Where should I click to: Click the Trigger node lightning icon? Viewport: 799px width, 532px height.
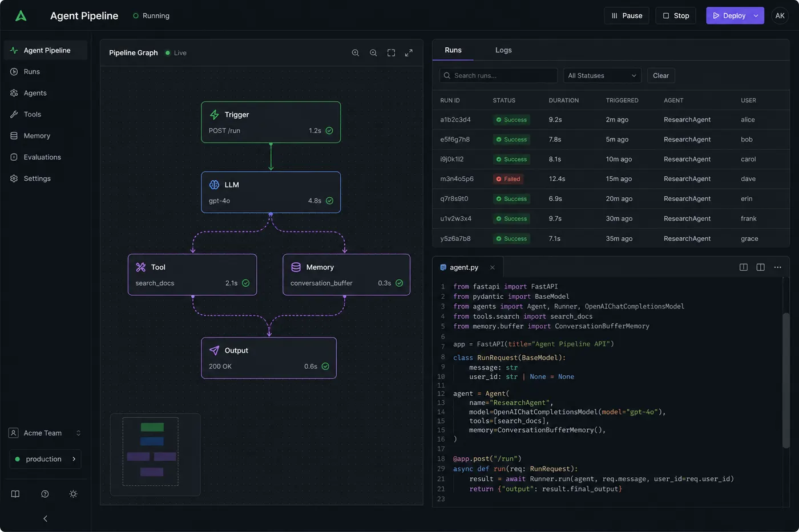[215, 115]
